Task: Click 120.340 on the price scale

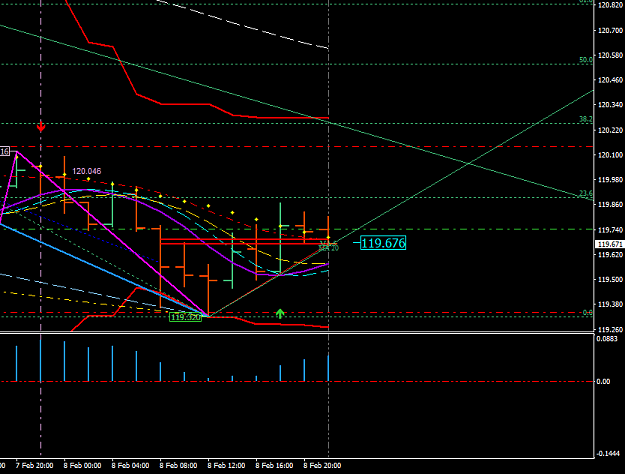Action: [x=611, y=105]
